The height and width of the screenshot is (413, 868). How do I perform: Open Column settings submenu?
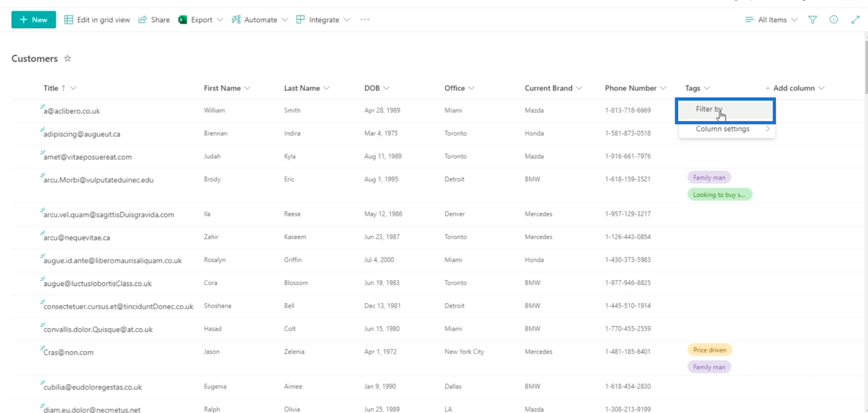[727, 129]
